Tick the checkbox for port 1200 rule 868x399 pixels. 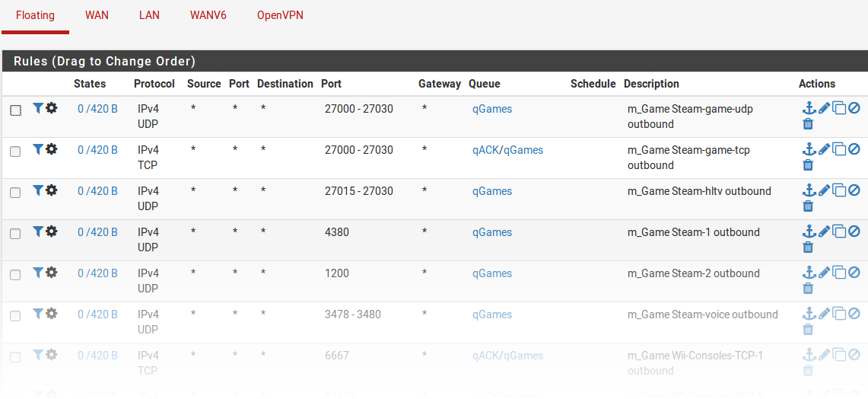15,275
